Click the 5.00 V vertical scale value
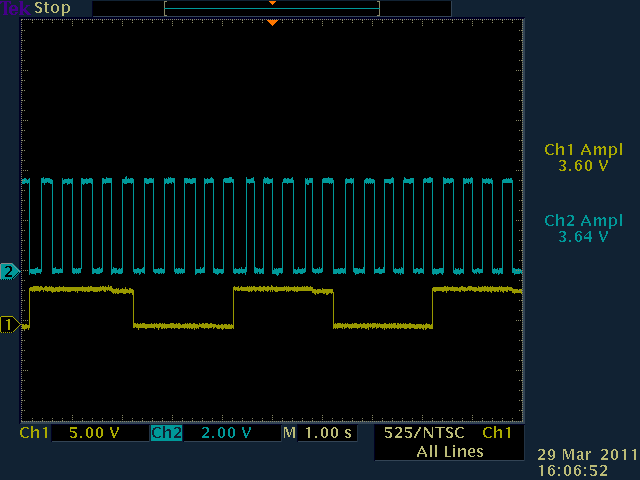Screen dimensions: 640x480 pyautogui.click(x=93, y=433)
